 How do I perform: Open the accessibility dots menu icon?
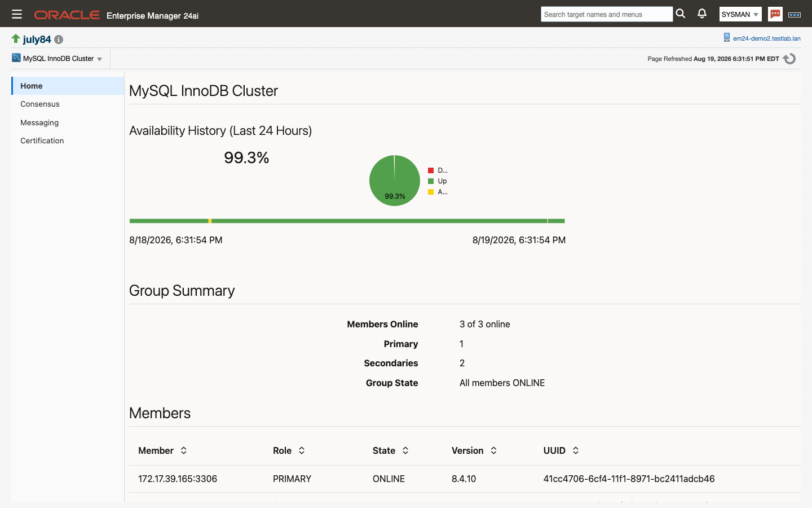(795, 15)
